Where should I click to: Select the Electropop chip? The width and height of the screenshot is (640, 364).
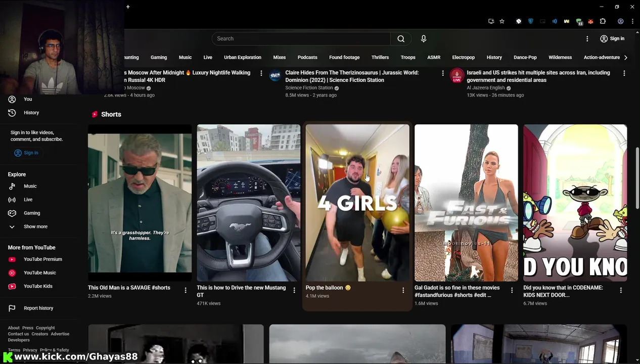[464, 58]
